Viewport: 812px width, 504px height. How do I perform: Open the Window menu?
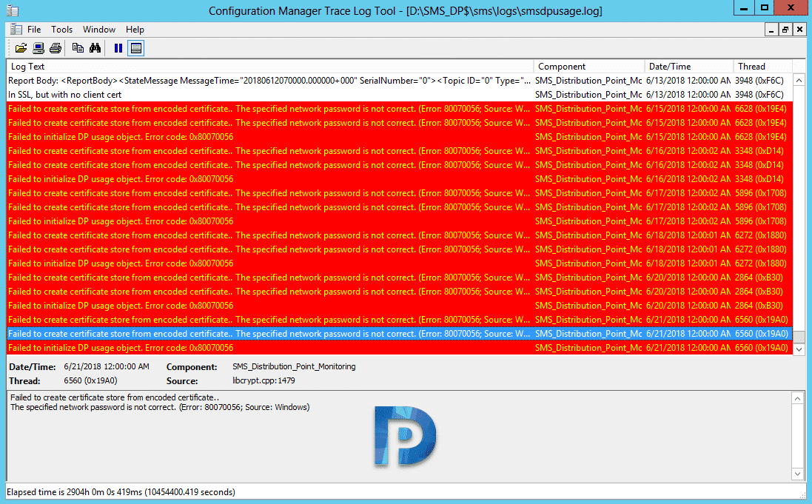99,30
